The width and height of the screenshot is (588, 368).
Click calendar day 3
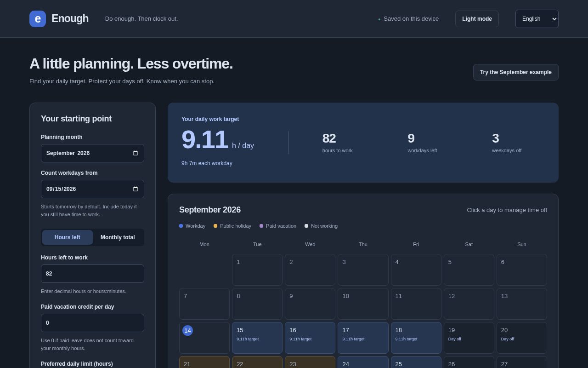coord(363,270)
